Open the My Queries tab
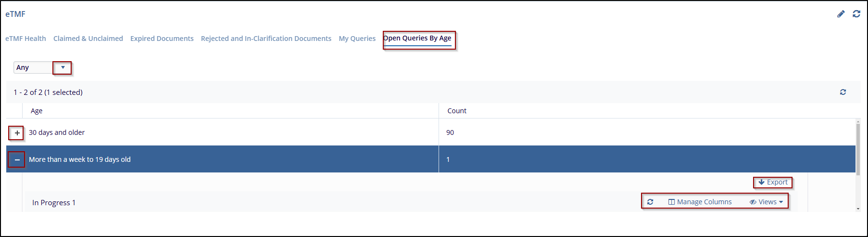868x237 pixels. pos(357,39)
